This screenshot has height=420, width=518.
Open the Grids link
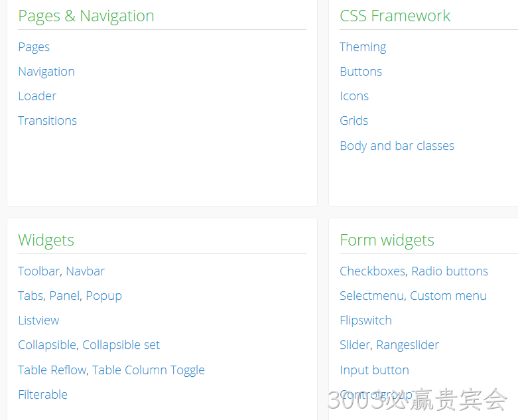click(354, 121)
